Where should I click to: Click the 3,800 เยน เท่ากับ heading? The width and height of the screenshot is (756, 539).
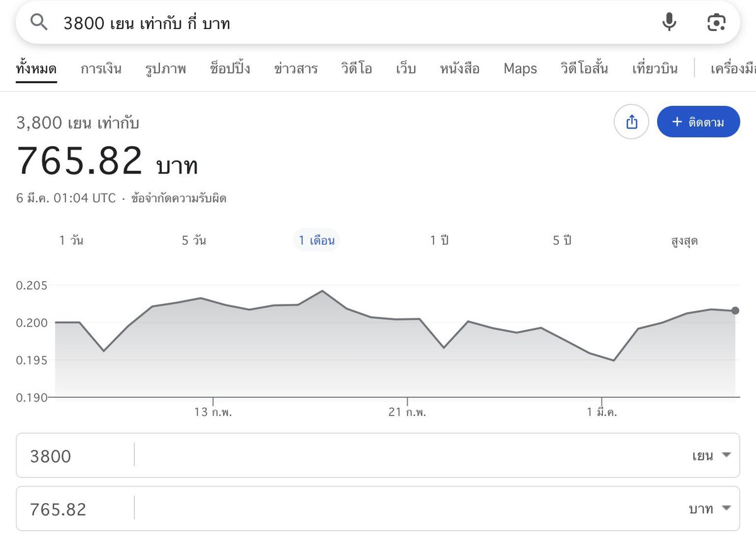coord(77,123)
